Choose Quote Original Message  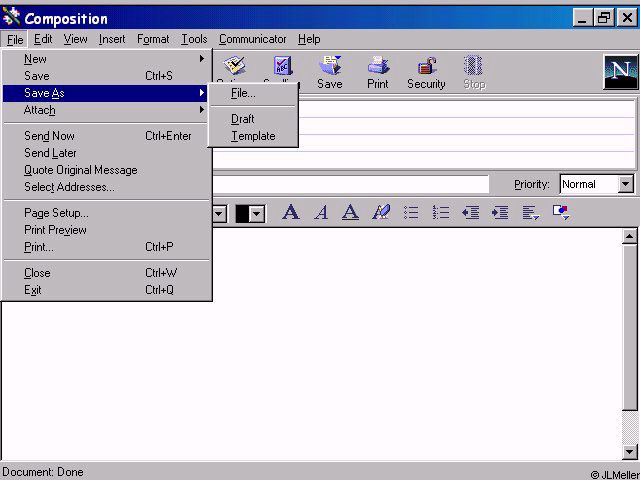click(107, 170)
